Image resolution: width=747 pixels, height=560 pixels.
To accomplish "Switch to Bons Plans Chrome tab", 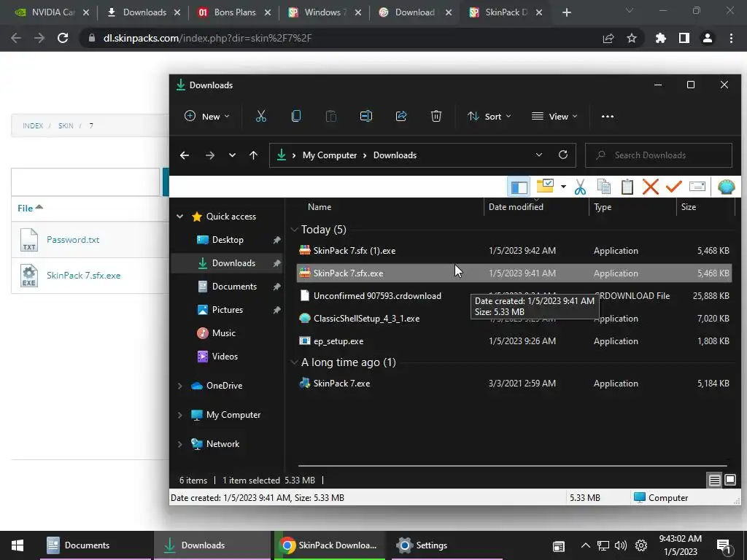I will click(233, 12).
